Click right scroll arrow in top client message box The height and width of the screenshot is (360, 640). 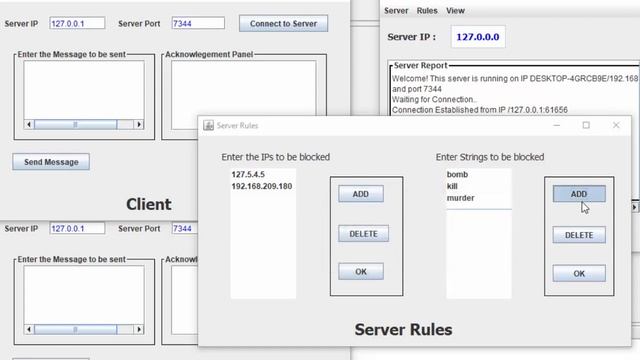(x=139, y=124)
